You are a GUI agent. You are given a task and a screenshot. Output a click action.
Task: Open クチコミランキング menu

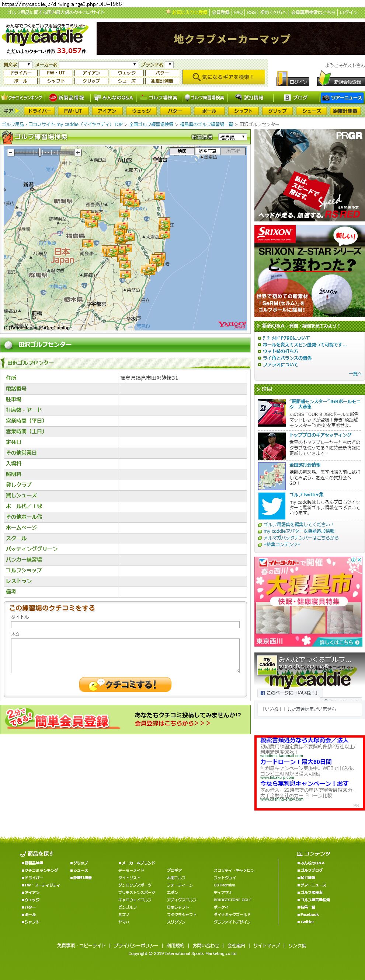[22, 98]
